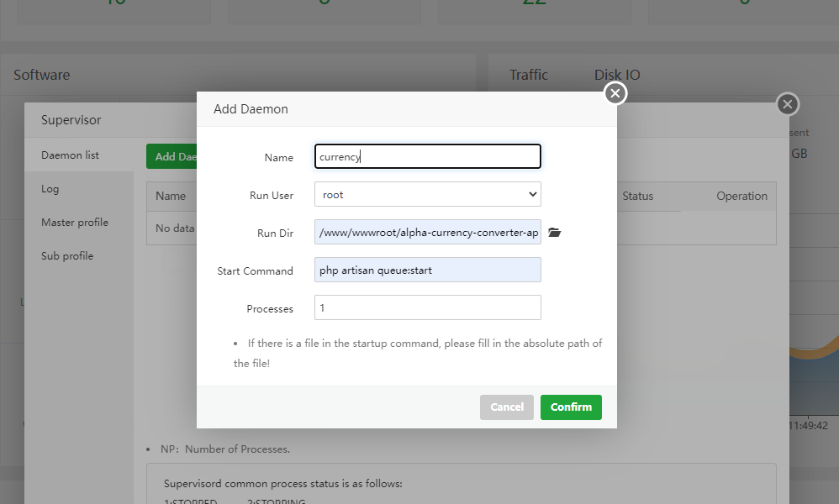Click the Name column header
The image size is (839, 504).
(x=171, y=196)
